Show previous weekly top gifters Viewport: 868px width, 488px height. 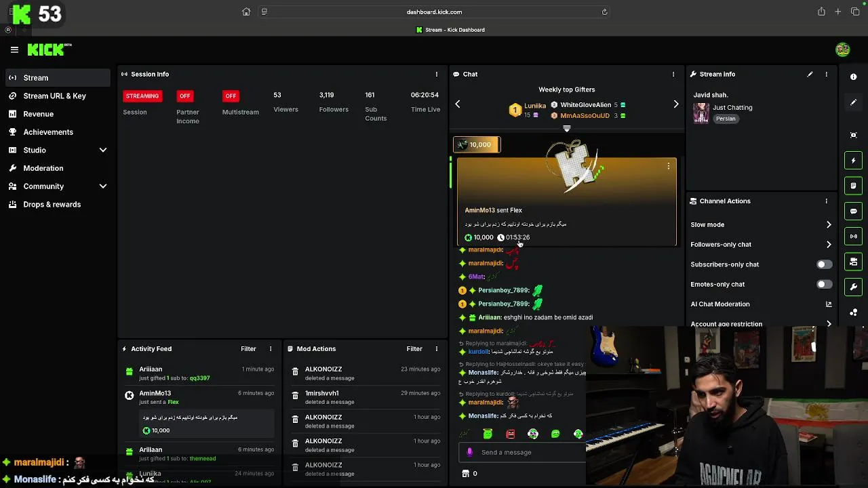[458, 104]
